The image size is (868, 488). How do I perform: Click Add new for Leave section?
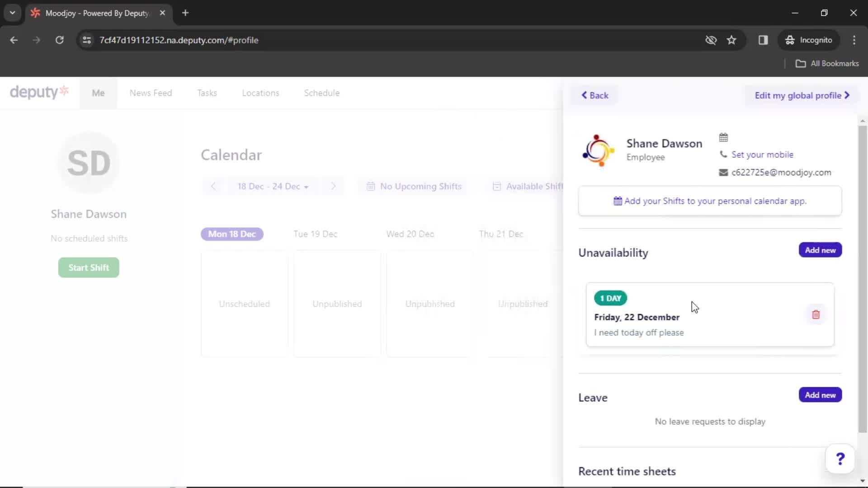[x=821, y=395]
